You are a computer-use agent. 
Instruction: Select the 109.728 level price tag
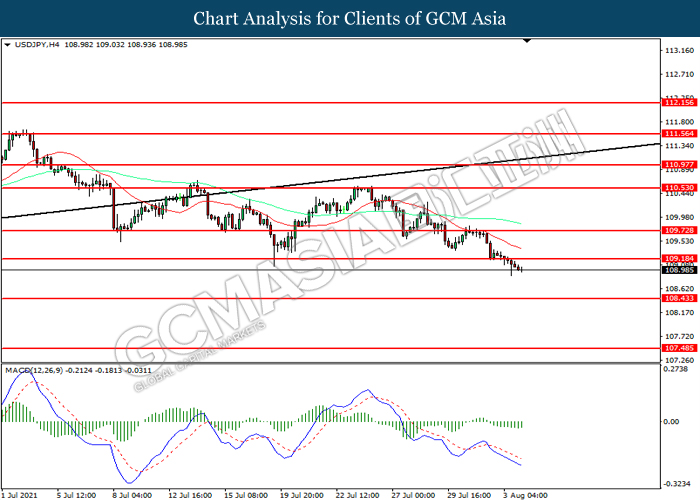coord(678,230)
